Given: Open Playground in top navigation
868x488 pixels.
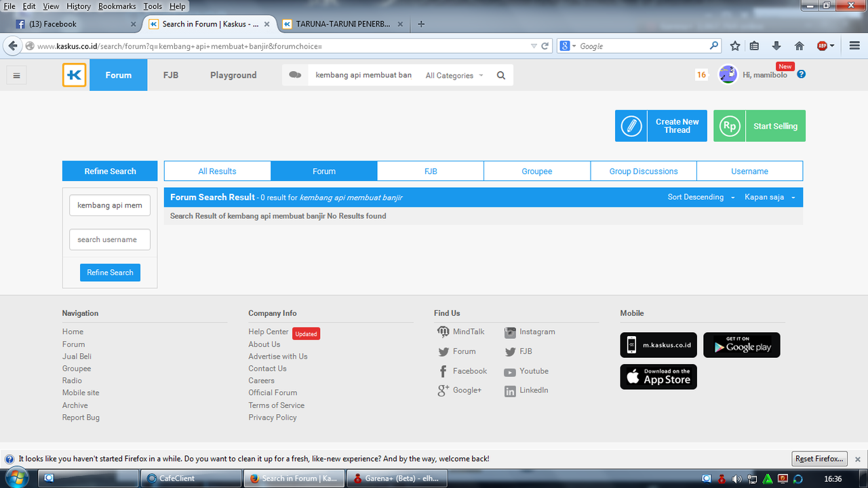Looking at the screenshot, I should (x=233, y=75).
